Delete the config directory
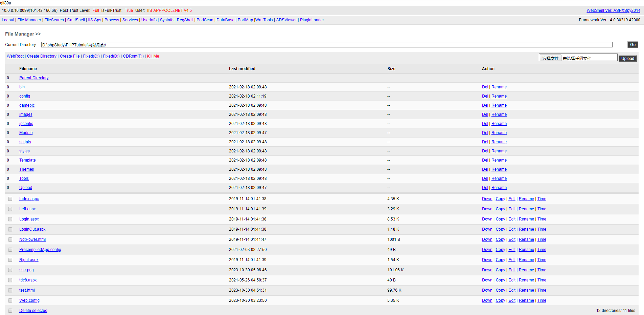This screenshot has width=644, height=315. (x=485, y=96)
